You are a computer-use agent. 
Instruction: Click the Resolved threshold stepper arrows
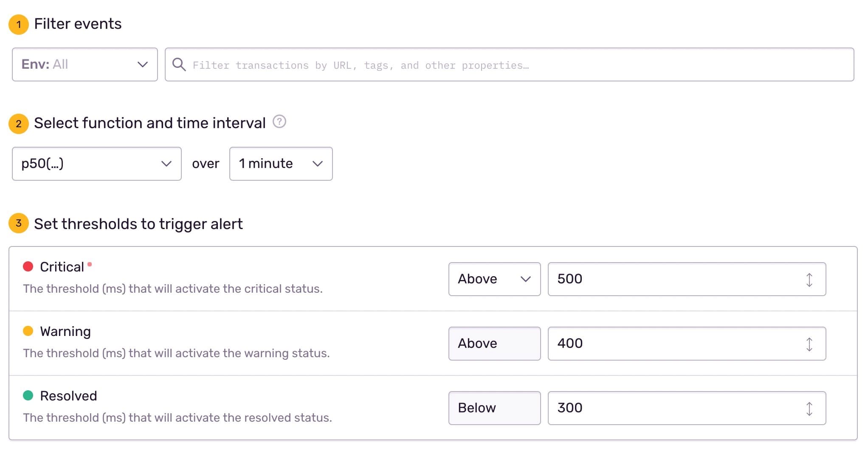click(x=809, y=409)
